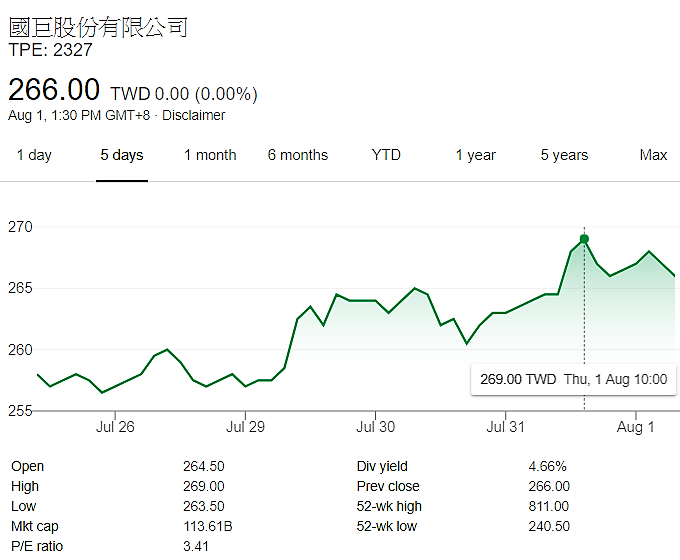Screen dimensions: 680x560
Task: Click the 52-wk high label
Action: [389, 507]
